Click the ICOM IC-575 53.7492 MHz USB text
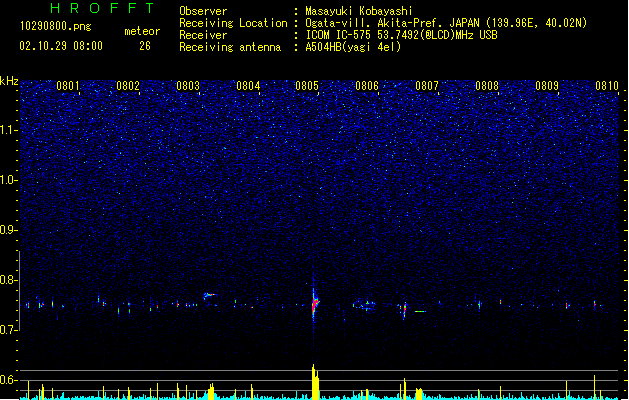Image resolution: width=629 pixels, height=400 pixels. point(401,35)
